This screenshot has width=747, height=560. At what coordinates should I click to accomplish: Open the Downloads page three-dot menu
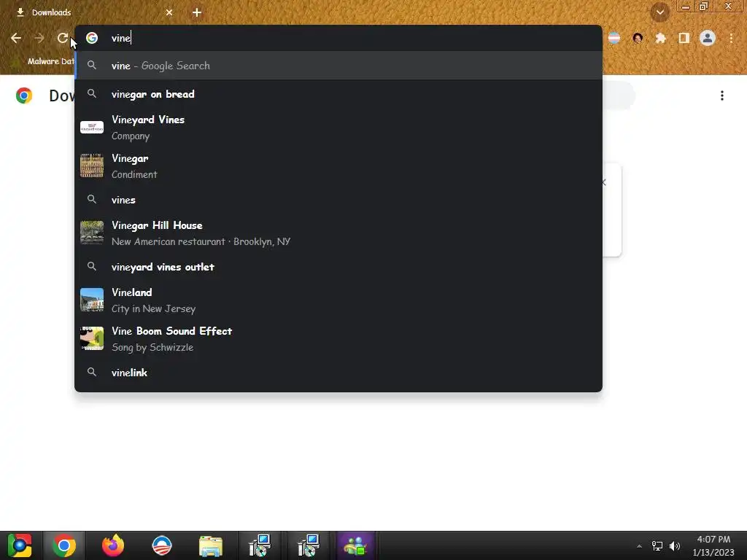(722, 96)
